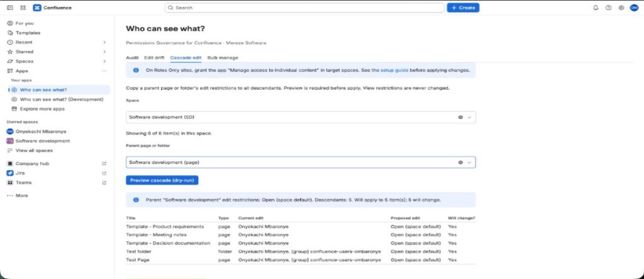The height and width of the screenshot is (279, 644).
Task: Switch to the Bulk manage tab
Action: click(223, 58)
